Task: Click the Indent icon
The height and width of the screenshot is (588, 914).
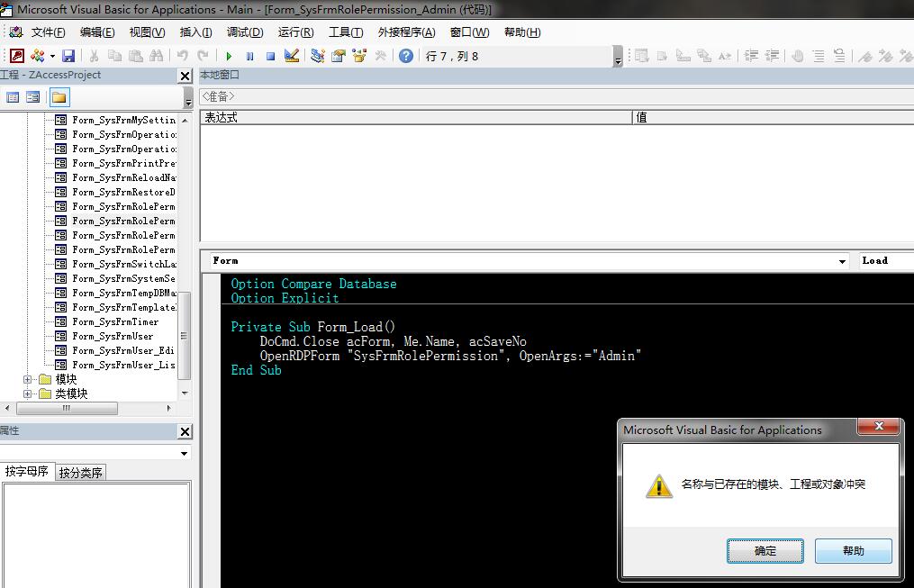Action: click(x=751, y=56)
